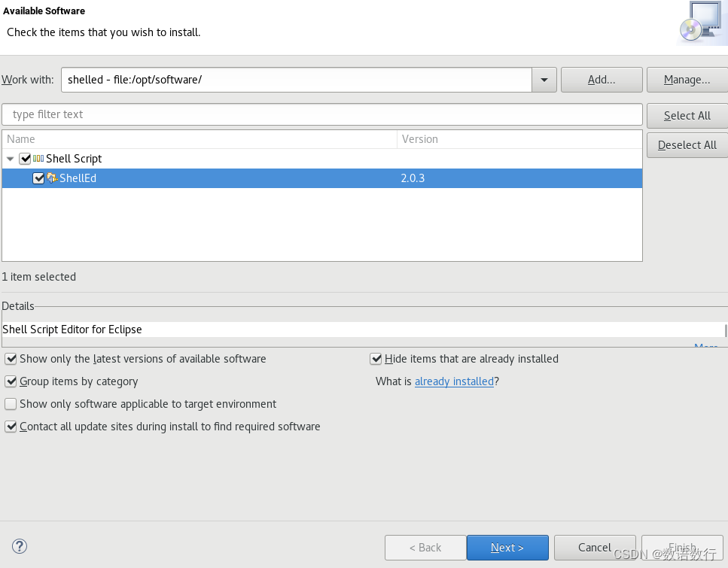Click the Name column header

pos(200,139)
